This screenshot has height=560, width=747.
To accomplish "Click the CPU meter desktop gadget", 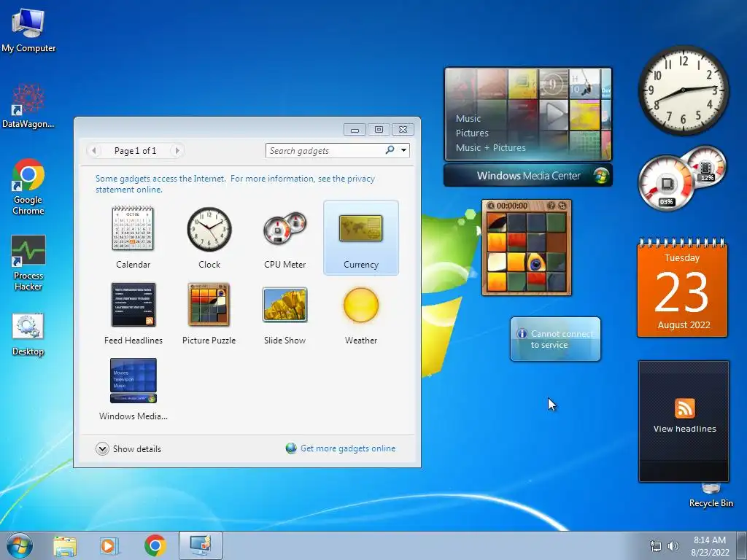I will 682,178.
